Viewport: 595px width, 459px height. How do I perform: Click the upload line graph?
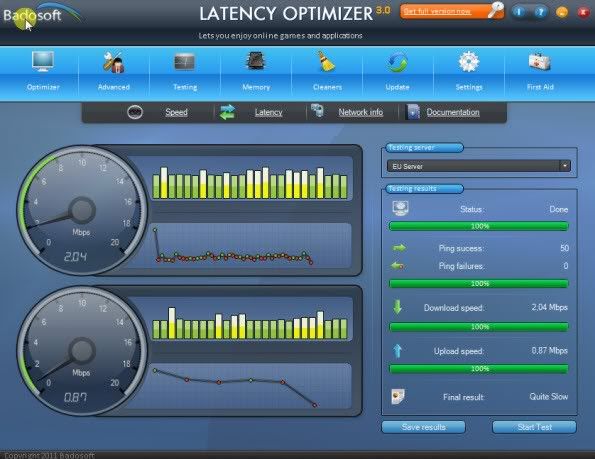click(250, 386)
